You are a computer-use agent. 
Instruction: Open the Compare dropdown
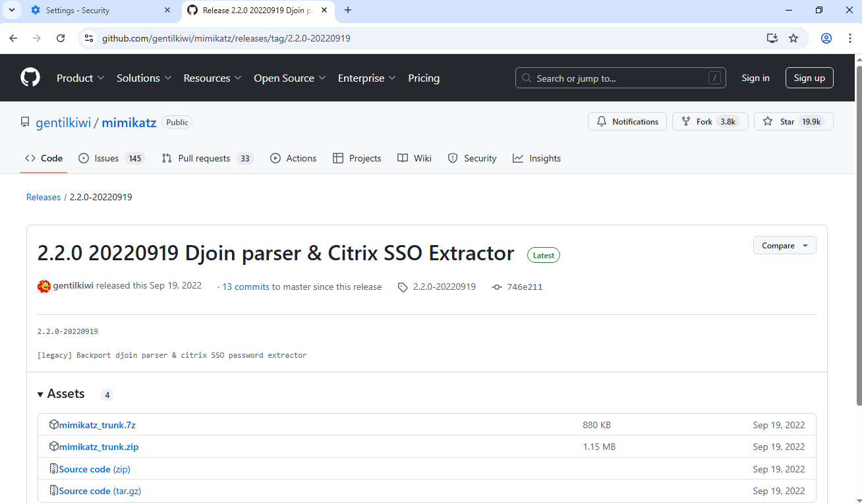784,246
